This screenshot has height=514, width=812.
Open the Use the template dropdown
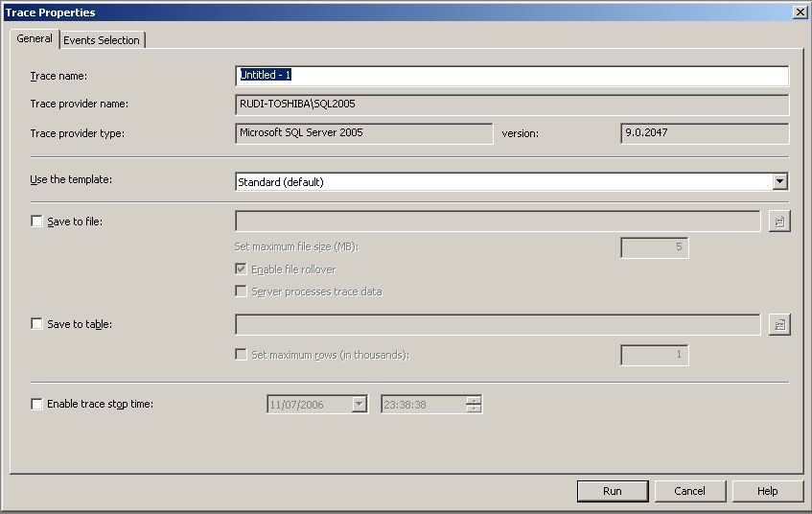(x=779, y=181)
